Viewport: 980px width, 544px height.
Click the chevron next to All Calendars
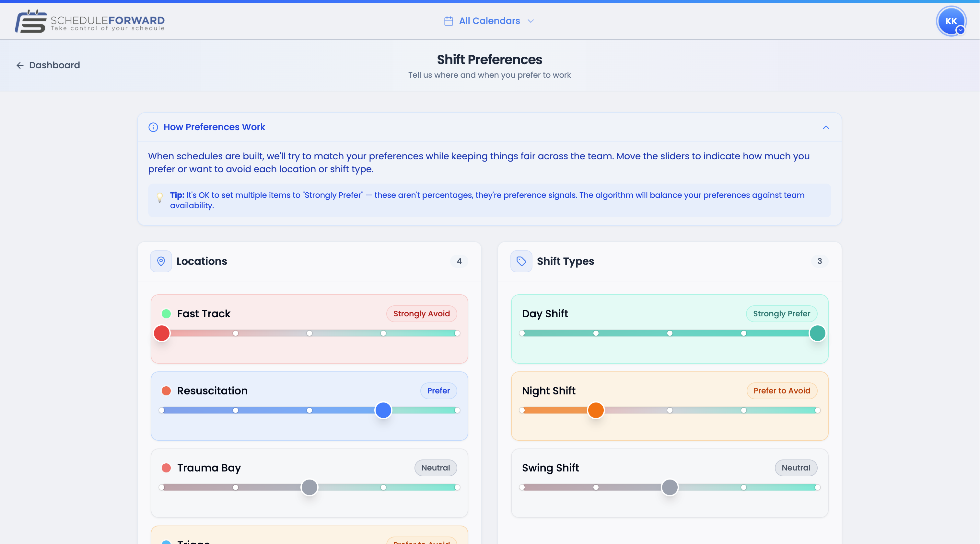click(531, 21)
